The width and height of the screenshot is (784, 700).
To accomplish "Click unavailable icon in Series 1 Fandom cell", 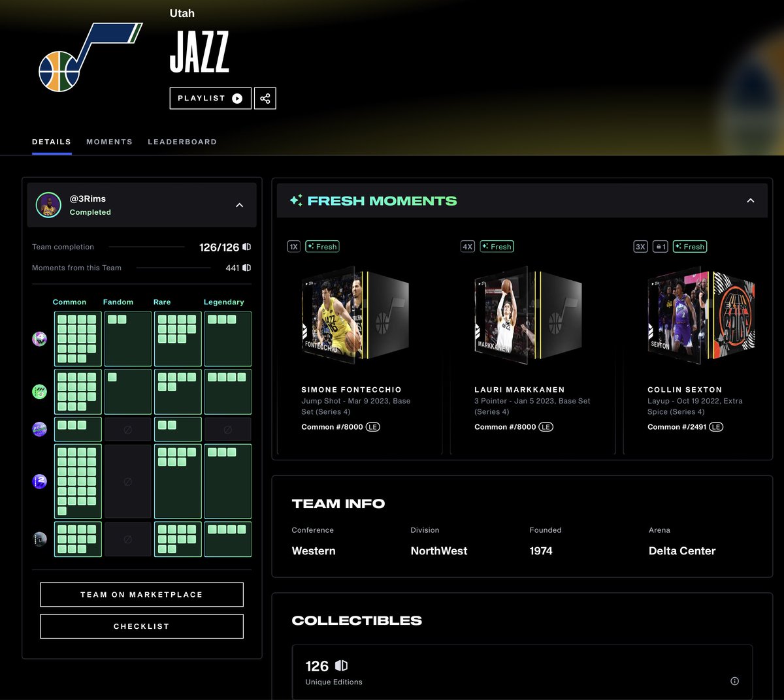I will pos(128,539).
